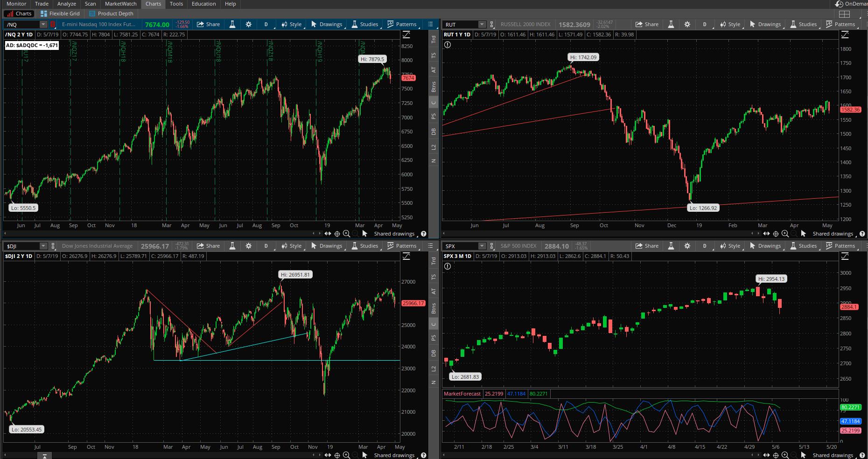Toggle the TS sidebar button on /NQ chart
This screenshot has height=459, width=868.
click(x=434, y=56)
